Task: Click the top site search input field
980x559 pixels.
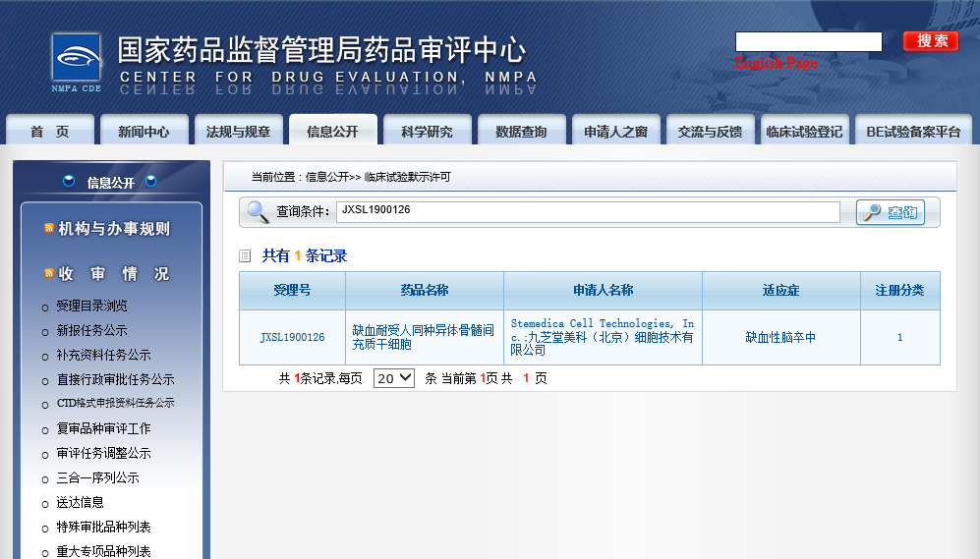Action: point(809,42)
